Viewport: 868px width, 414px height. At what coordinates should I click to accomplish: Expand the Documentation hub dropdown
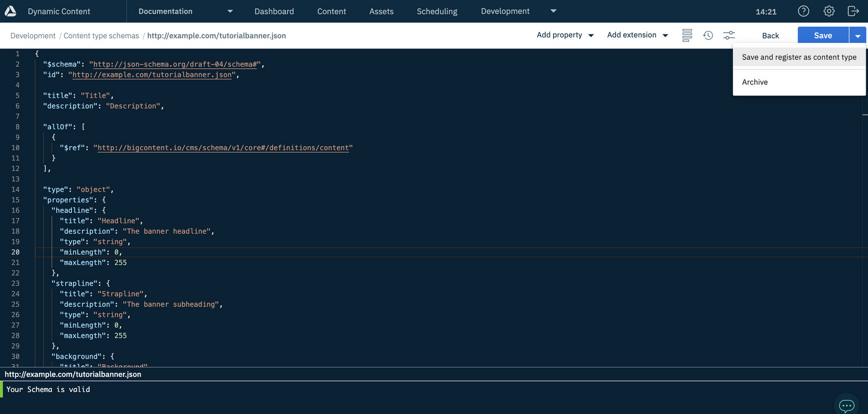[x=230, y=12]
